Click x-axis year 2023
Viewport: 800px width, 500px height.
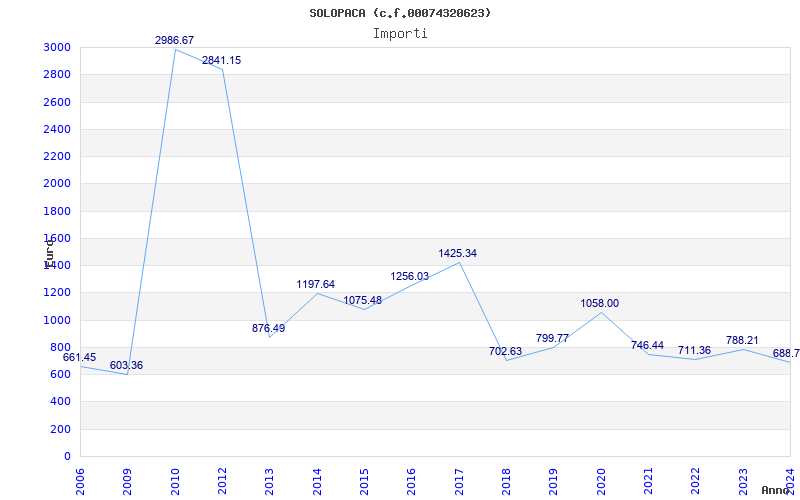pyautogui.click(x=743, y=482)
